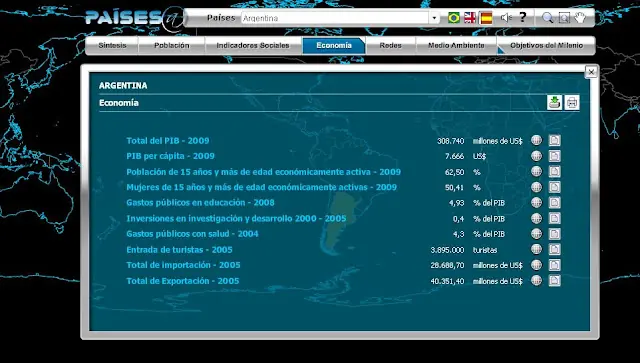Open Gastos públicos con salud - 2004 link

coord(192,234)
